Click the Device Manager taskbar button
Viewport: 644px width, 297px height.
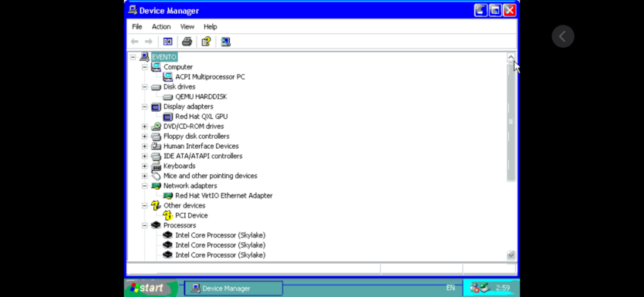[233, 289]
